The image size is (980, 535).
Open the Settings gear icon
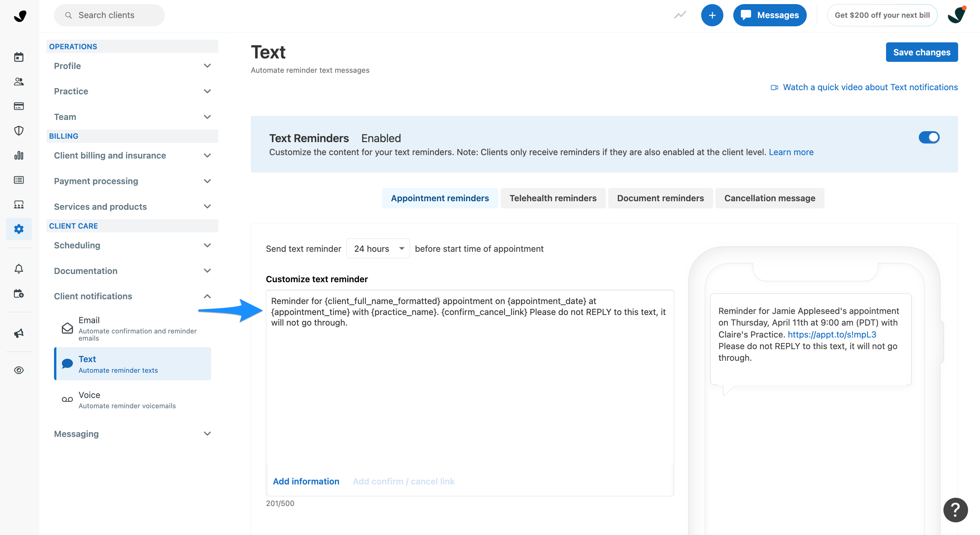pos(19,229)
